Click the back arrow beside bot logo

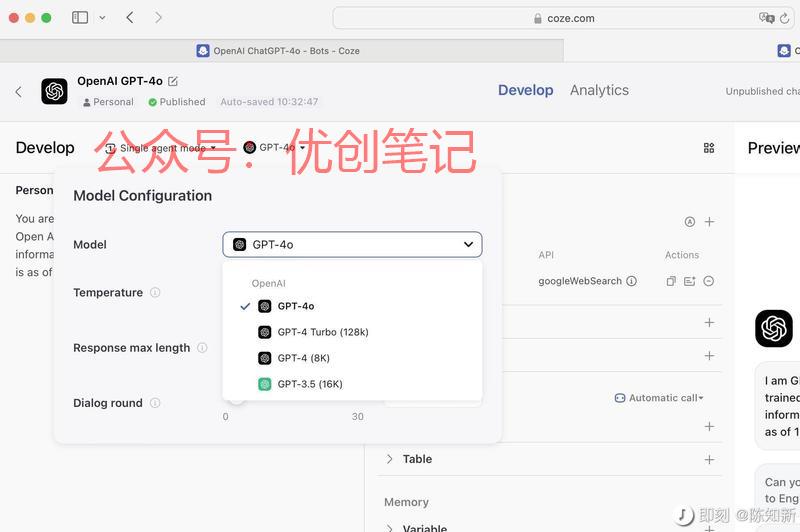(x=18, y=92)
